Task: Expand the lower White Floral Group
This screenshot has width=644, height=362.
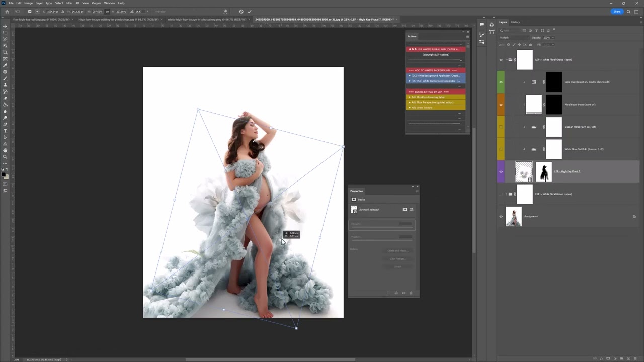Action: click(506, 194)
